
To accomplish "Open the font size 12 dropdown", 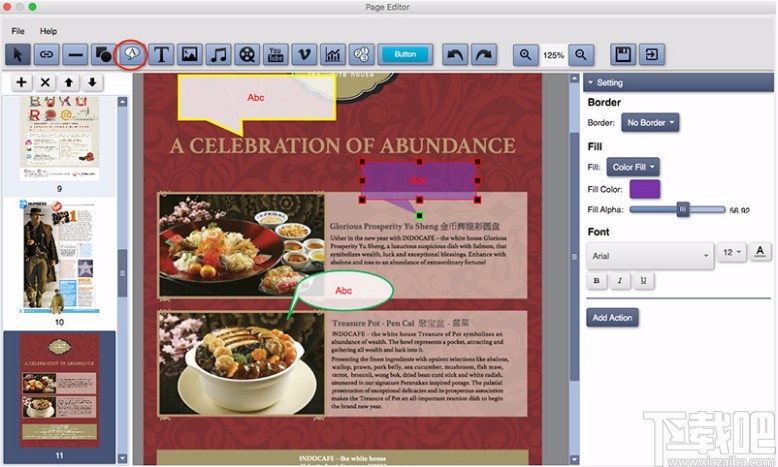I will point(732,253).
